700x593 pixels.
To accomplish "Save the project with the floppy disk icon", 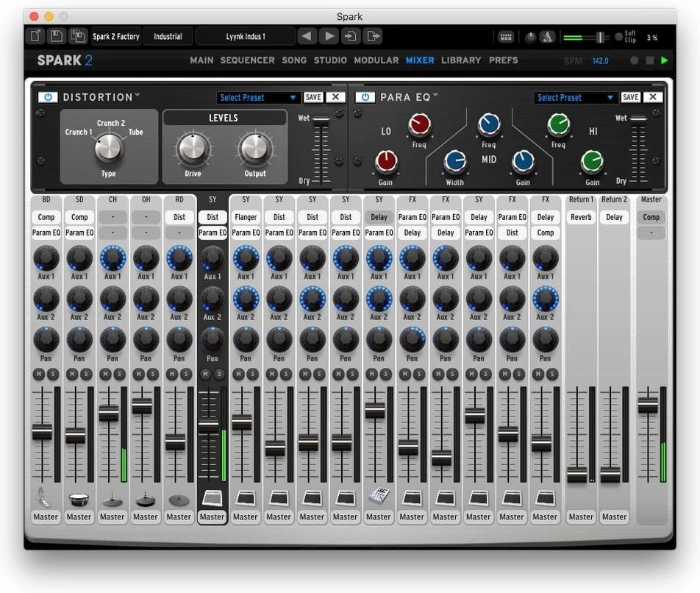I will click(x=57, y=36).
